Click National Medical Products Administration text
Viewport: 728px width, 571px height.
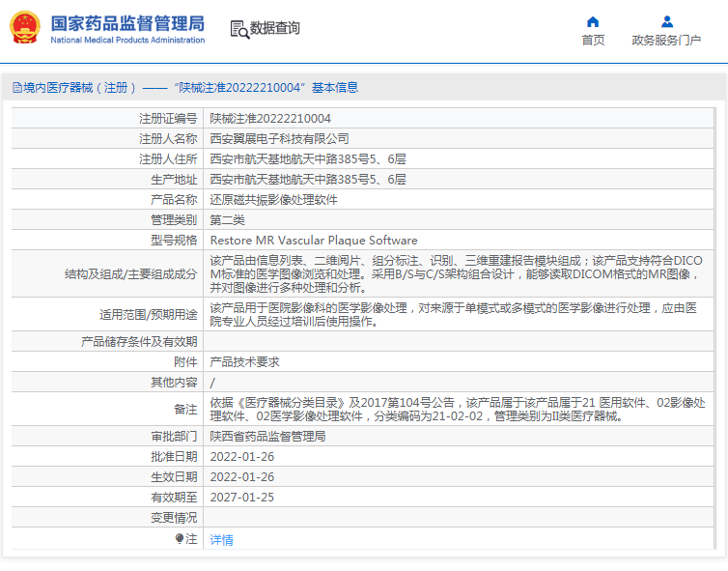pos(127,40)
